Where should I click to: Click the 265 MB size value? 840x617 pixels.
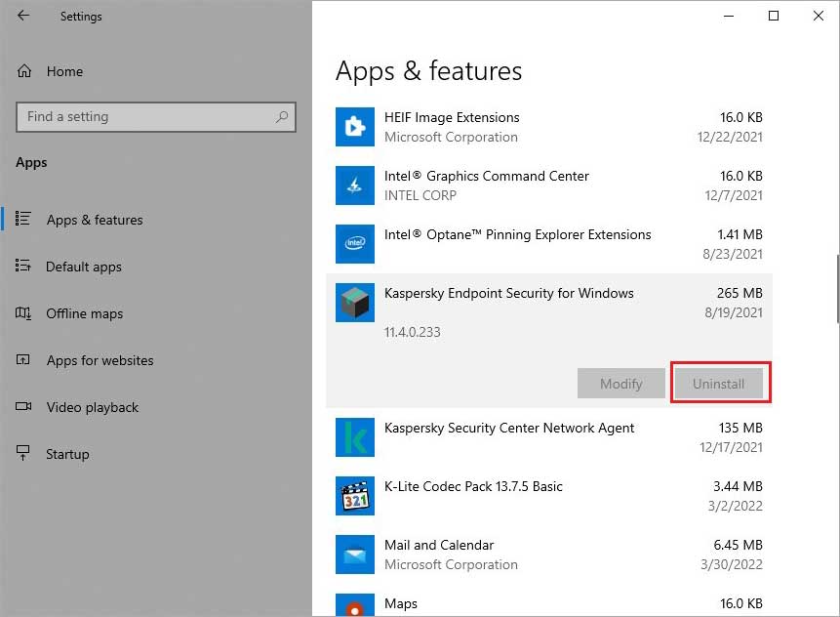point(740,293)
